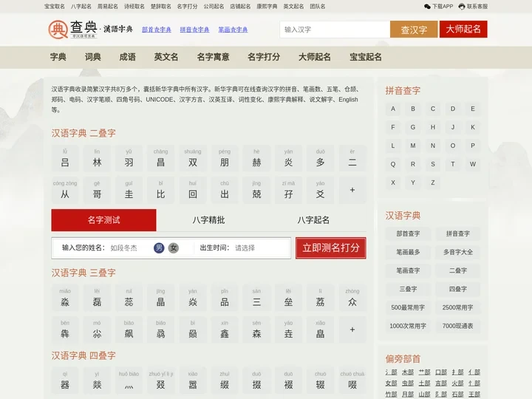Open the 鑫 character tile
This screenshot has width=532, height=399.
[x=225, y=330]
